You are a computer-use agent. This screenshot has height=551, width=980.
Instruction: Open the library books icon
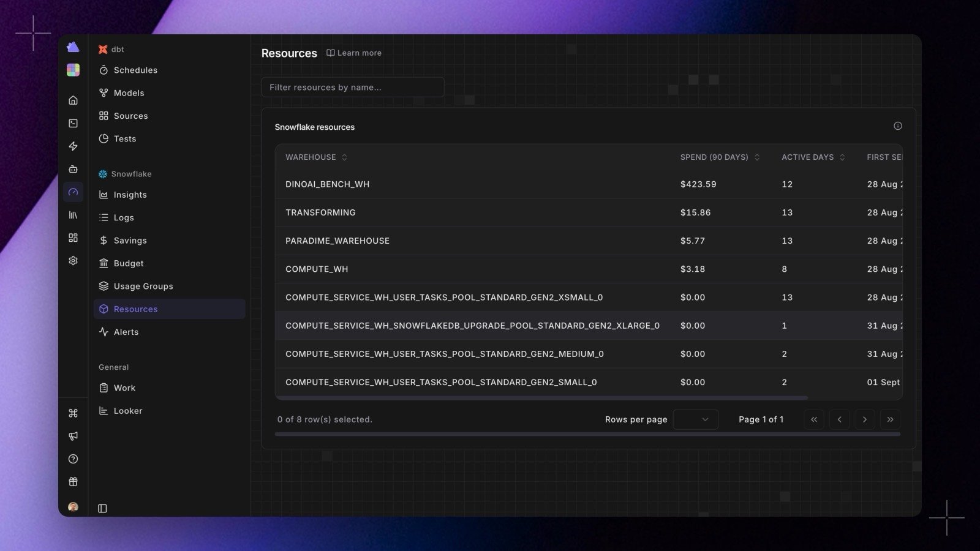tap(73, 215)
